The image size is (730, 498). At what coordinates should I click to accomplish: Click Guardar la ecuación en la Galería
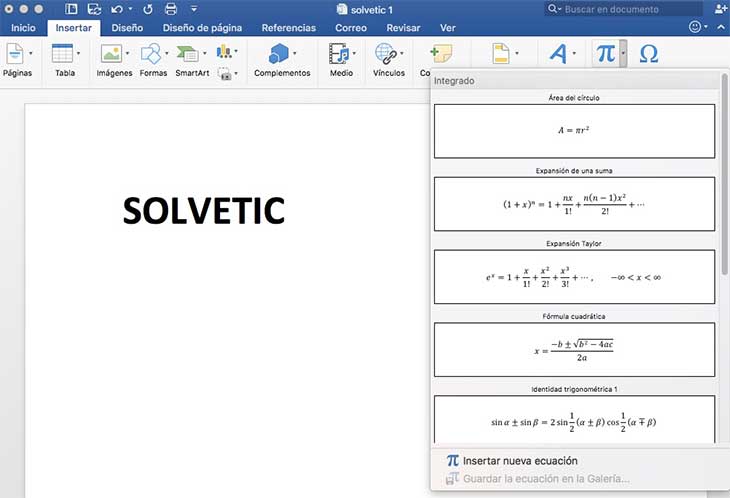tap(538, 478)
